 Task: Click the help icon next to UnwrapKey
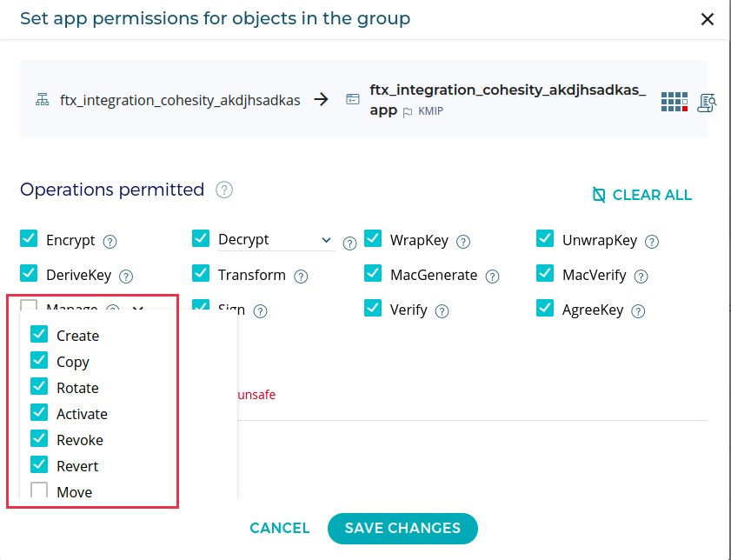coord(652,242)
